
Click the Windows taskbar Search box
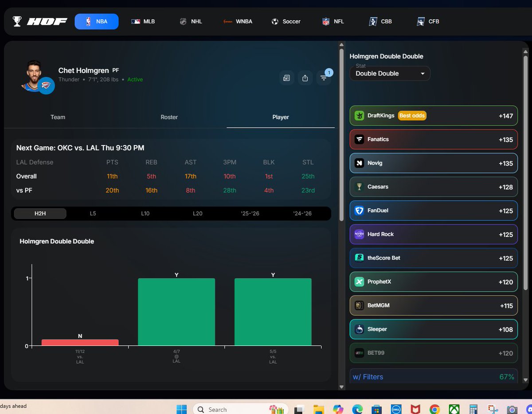[x=242, y=409]
